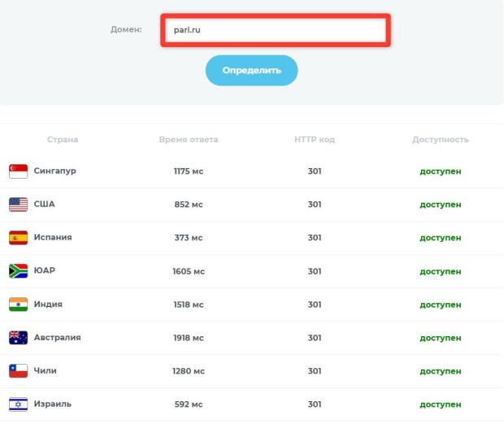Screen dimensions: 504x428
Task: Click the Страна column header
Action: point(63,140)
